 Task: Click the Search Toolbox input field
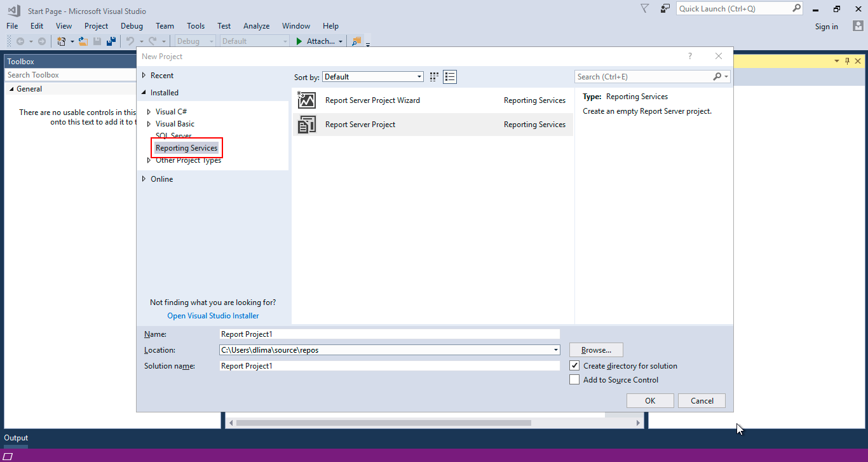point(70,75)
